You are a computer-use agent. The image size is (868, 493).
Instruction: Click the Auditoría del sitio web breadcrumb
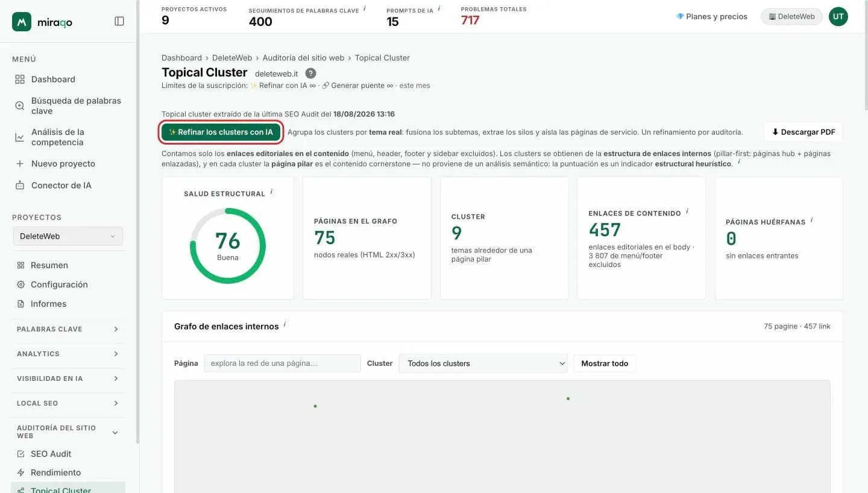[303, 58]
